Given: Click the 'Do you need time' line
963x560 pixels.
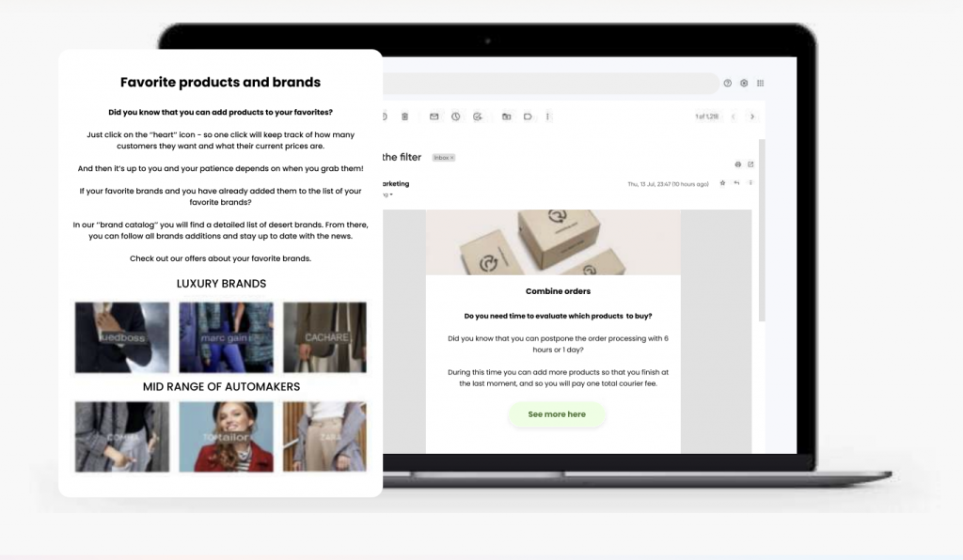Looking at the screenshot, I should 558,316.
